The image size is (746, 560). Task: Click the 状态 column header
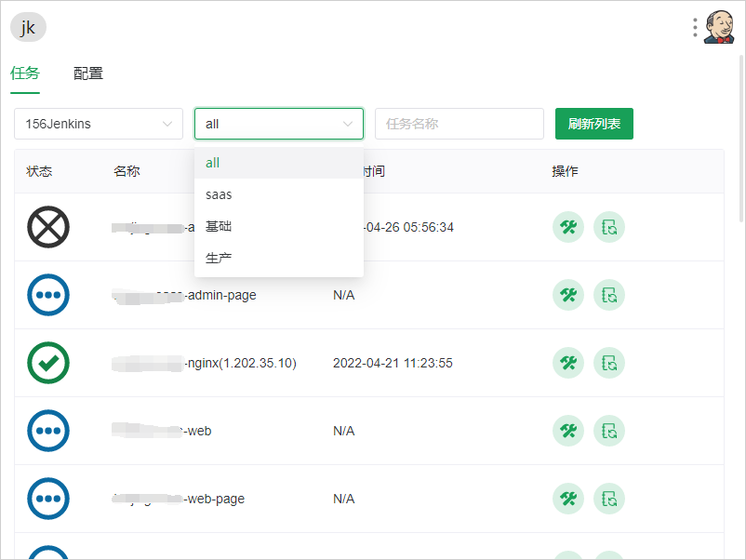click(39, 171)
